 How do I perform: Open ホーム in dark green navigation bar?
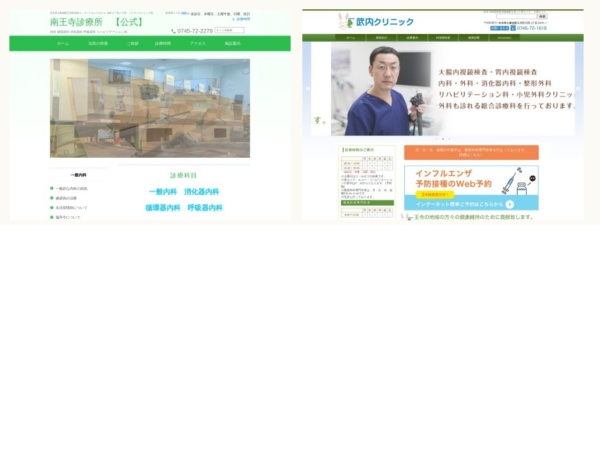tap(351, 38)
